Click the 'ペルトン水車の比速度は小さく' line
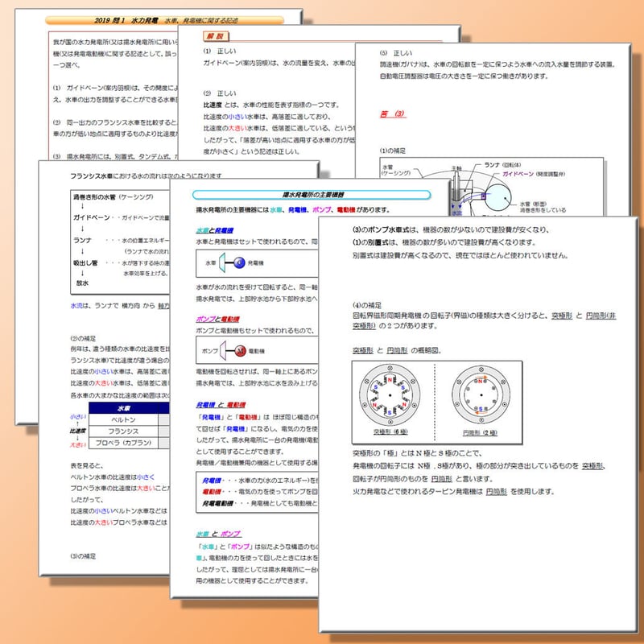644x644 pixels. (x=113, y=477)
